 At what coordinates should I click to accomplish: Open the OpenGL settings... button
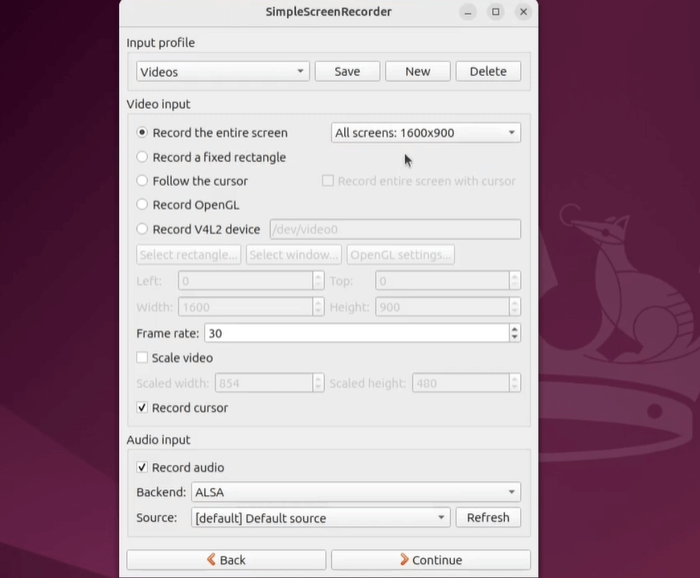coord(400,255)
